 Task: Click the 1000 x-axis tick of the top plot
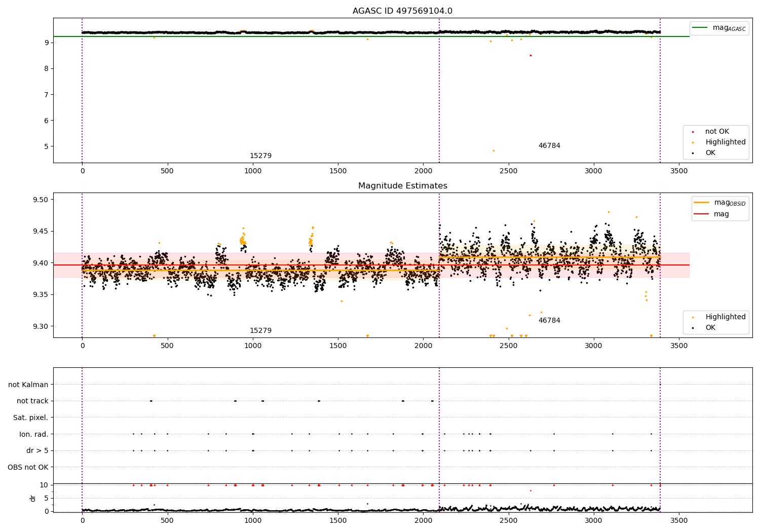point(253,171)
